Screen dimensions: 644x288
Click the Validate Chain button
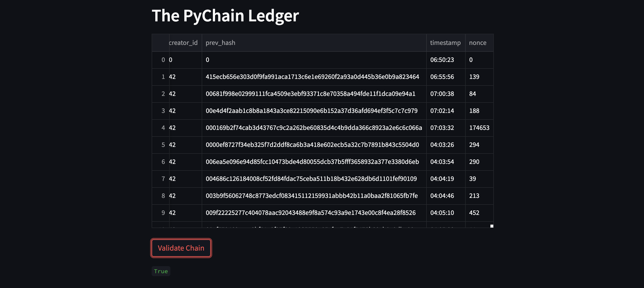pos(181,248)
